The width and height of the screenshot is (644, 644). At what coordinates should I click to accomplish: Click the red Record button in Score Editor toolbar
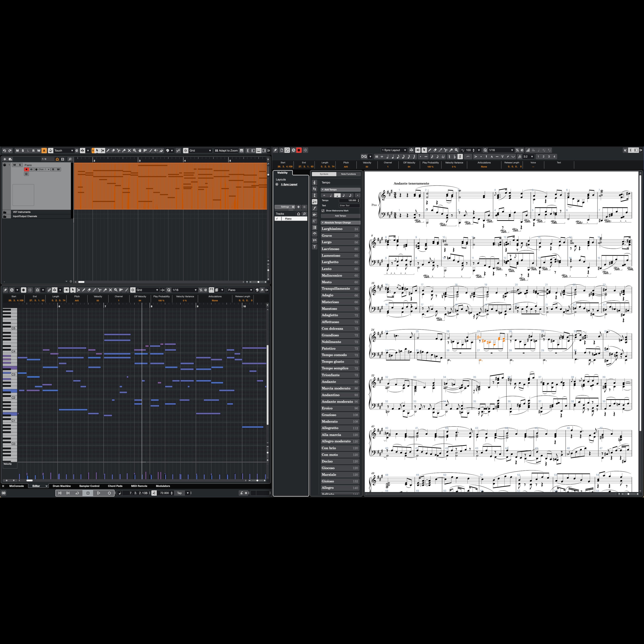299,150
